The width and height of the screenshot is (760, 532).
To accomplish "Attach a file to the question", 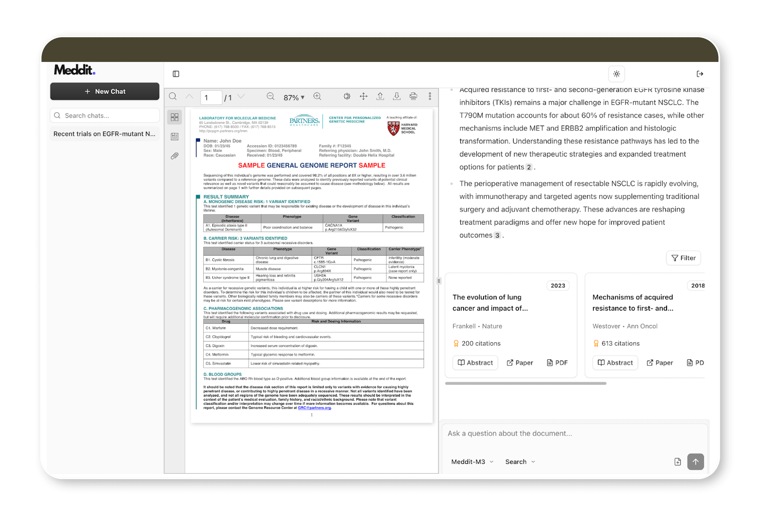I will tap(678, 461).
